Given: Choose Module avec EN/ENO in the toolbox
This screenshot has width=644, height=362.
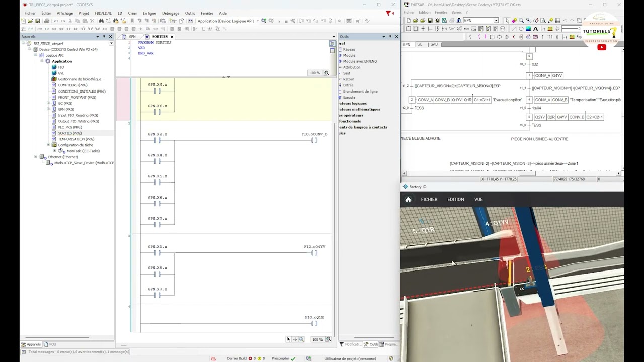Looking at the screenshot, I should (x=360, y=61).
